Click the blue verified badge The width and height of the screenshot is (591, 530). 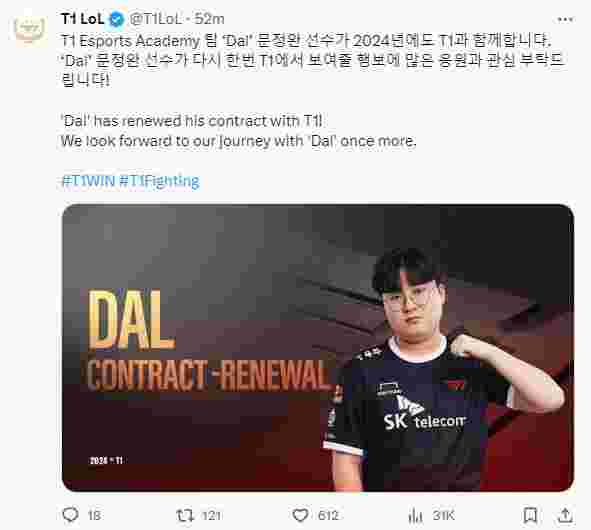(116, 19)
